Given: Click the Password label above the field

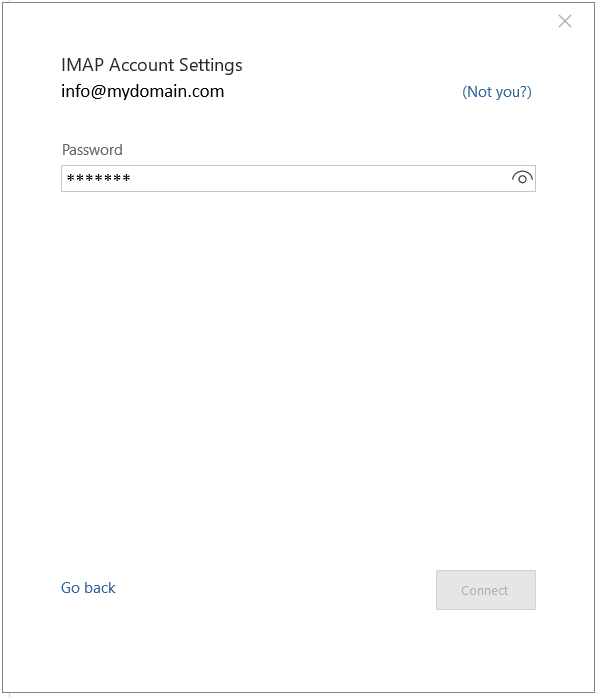Looking at the screenshot, I should tap(92, 150).
